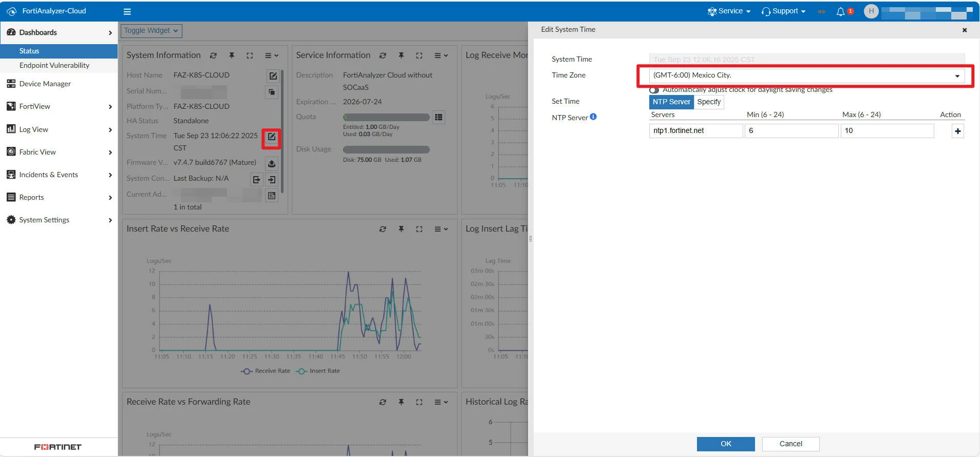The width and height of the screenshot is (980, 457).
Task: Select Status dashboard item
Action: coord(59,51)
